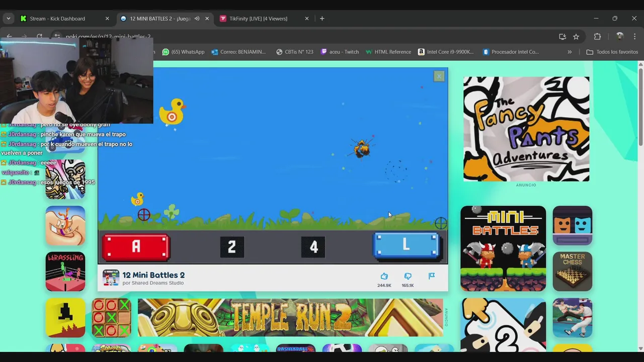644x362 pixels.
Task: Open the HTML Reference bookmark
Action: (388, 52)
